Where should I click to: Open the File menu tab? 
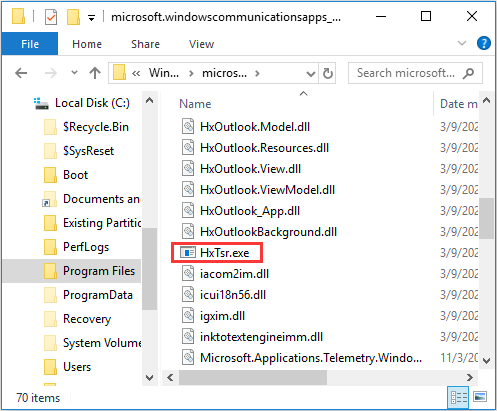[30, 44]
